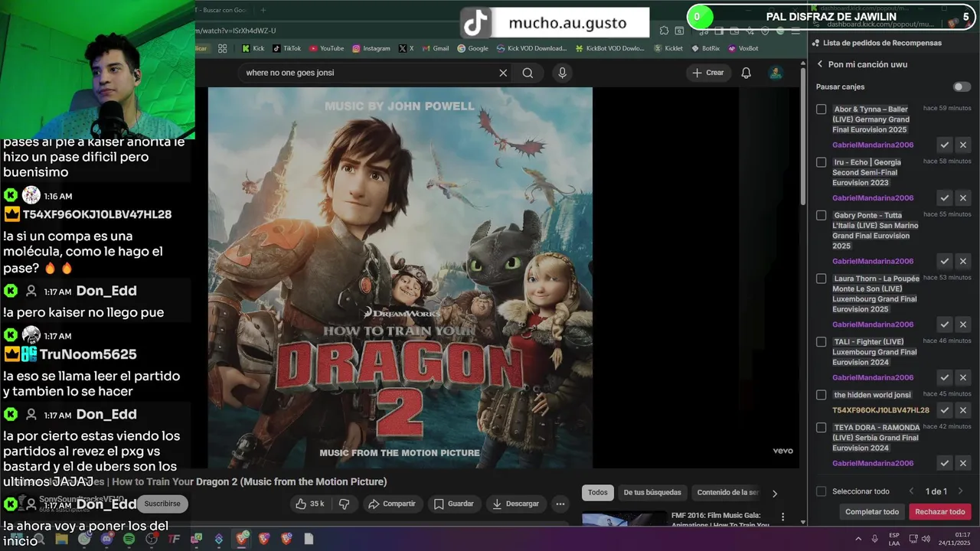Select the Todos filter chip

[598, 493]
